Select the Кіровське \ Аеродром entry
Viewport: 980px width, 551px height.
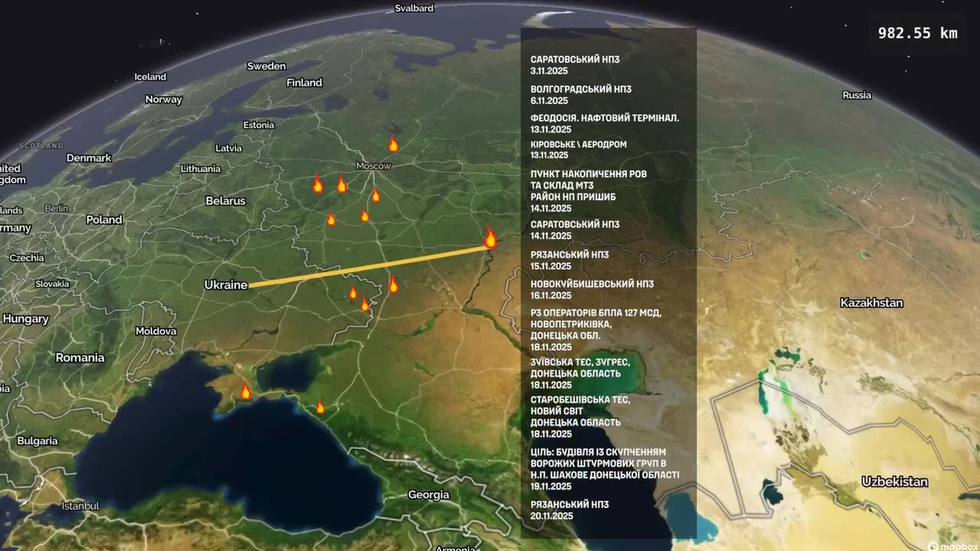[x=579, y=149]
